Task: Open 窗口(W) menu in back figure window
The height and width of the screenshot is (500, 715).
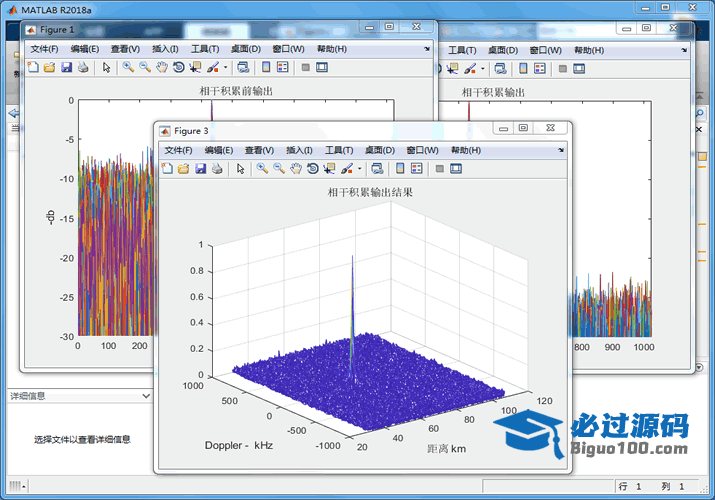Action: point(545,50)
